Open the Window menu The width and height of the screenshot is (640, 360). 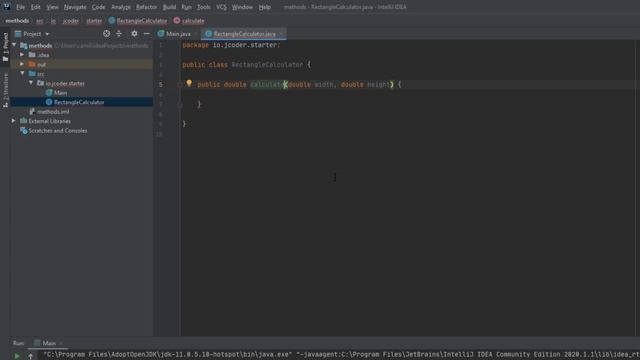click(x=242, y=7)
